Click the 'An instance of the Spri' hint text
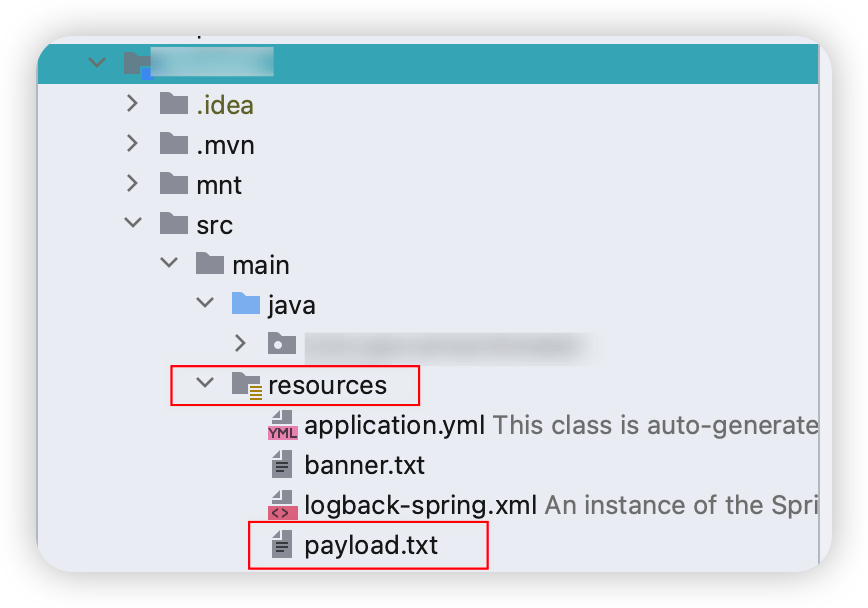The image size is (868, 608). [681, 506]
